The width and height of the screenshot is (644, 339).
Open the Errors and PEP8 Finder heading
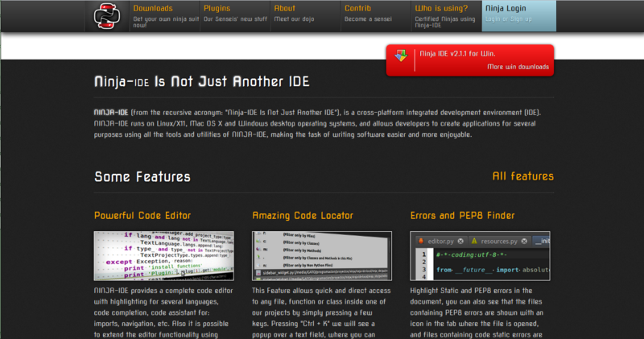pyautogui.click(x=462, y=215)
